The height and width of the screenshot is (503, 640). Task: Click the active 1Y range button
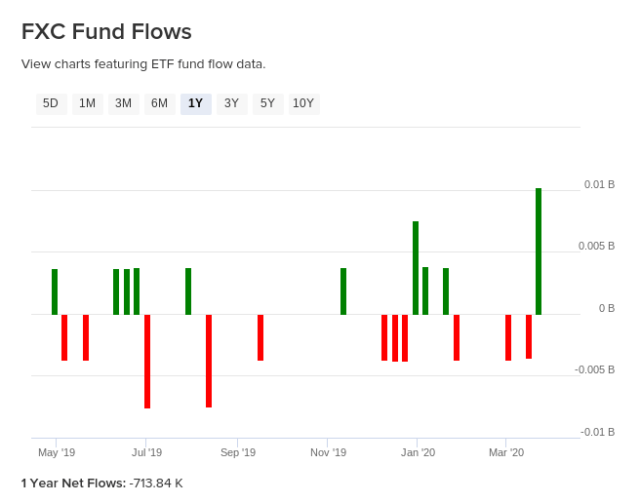pyautogui.click(x=195, y=103)
